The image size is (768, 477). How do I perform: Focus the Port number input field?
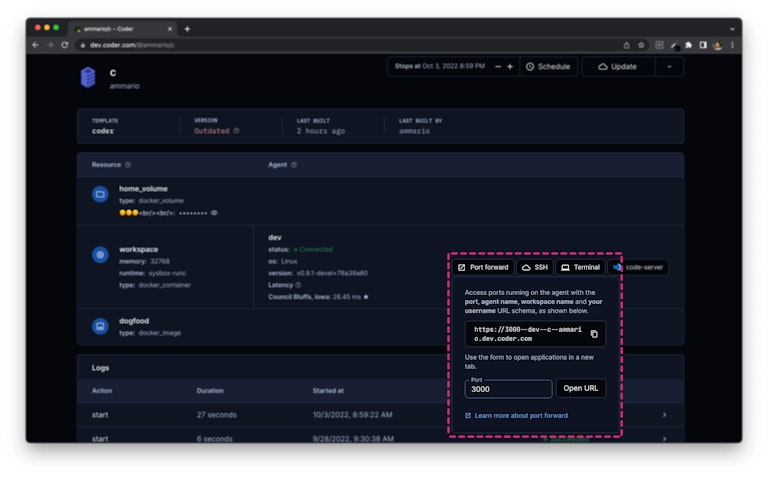pyautogui.click(x=508, y=389)
